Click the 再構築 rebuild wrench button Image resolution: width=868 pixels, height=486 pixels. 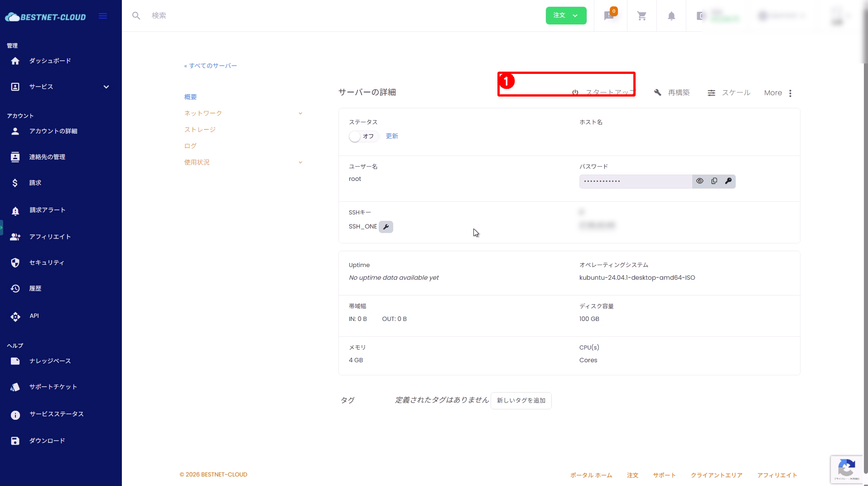point(672,93)
